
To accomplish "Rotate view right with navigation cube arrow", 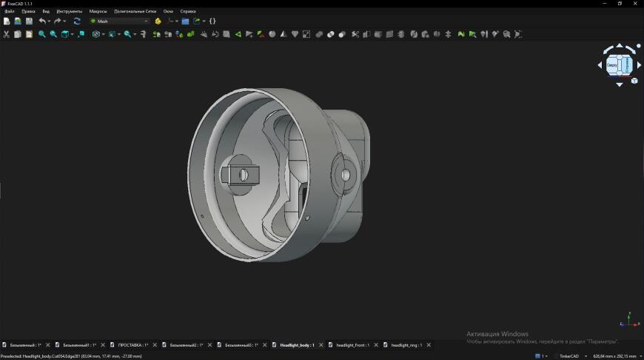I will (x=639, y=65).
